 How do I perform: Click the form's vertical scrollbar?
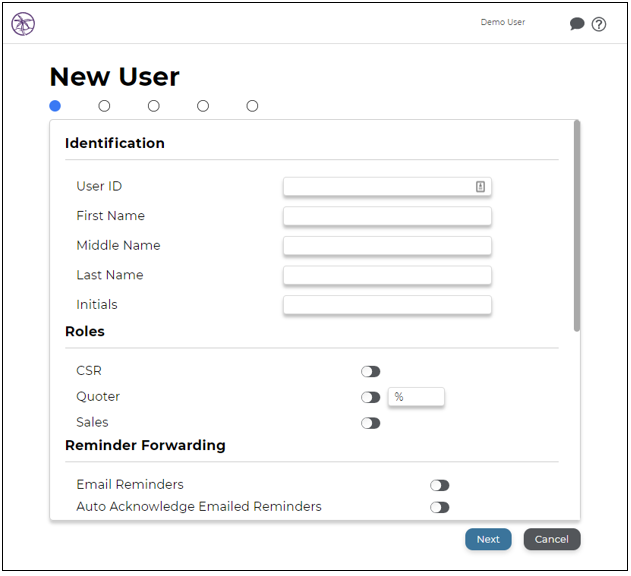click(577, 225)
